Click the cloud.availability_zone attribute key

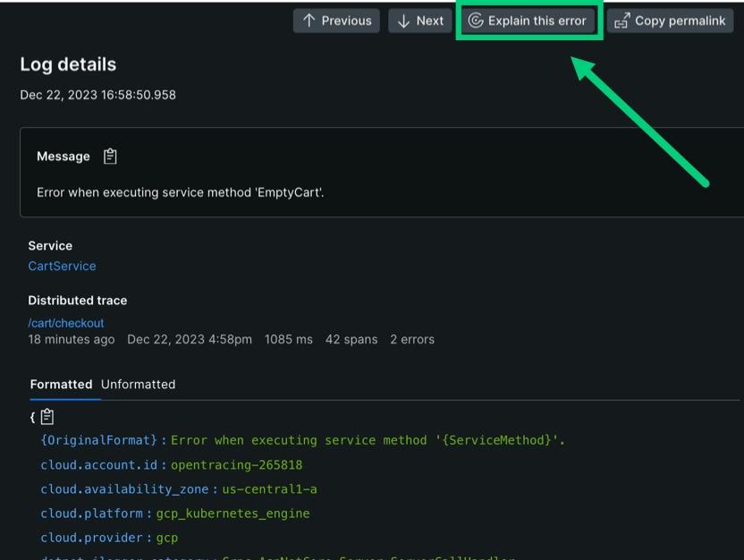click(x=124, y=489)
